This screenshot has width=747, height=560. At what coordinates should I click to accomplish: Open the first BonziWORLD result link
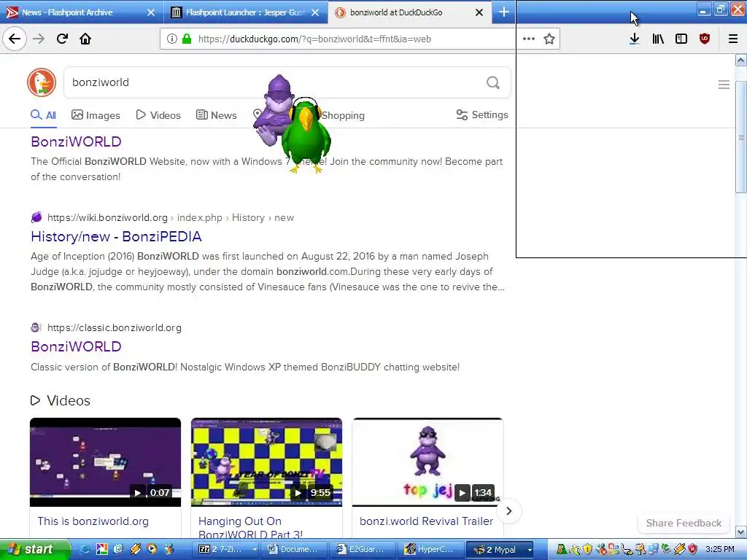[x=76, y=141]
